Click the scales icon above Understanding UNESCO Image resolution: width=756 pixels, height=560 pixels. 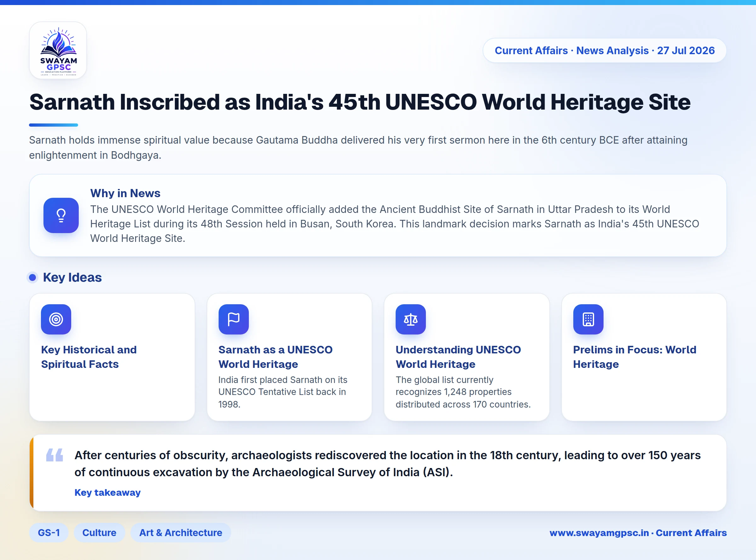(x=410, y=319)
